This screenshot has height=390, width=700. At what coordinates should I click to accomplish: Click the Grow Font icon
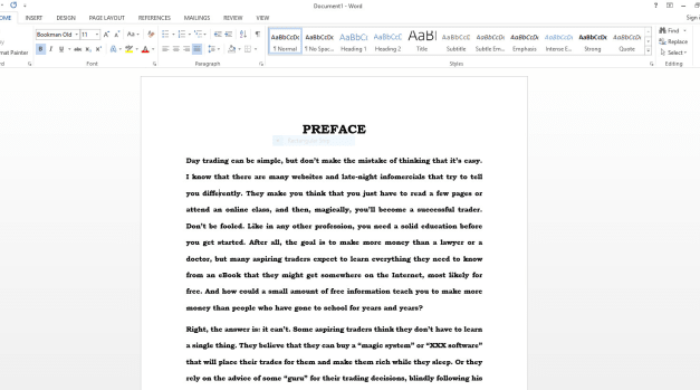click(x=106, y=34)
